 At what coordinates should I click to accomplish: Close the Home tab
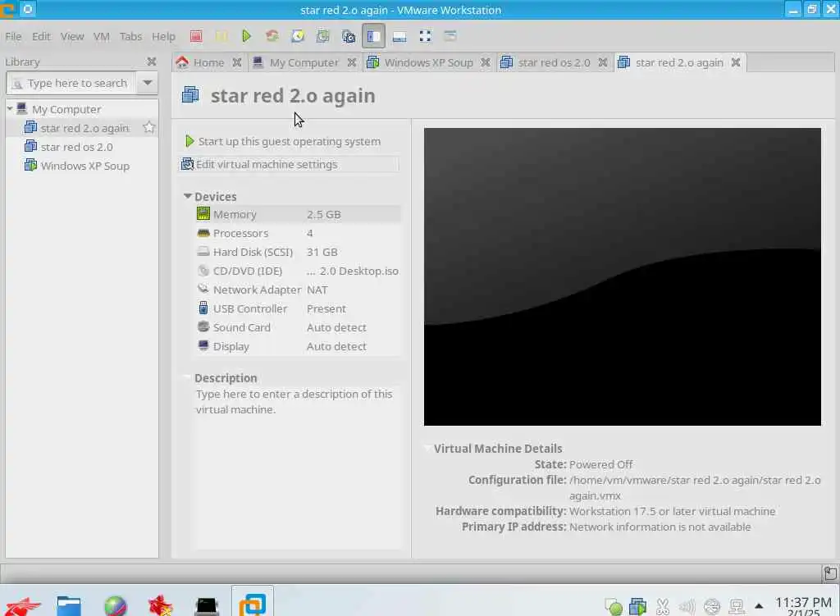pyautogui.click(x=237, y=62)
